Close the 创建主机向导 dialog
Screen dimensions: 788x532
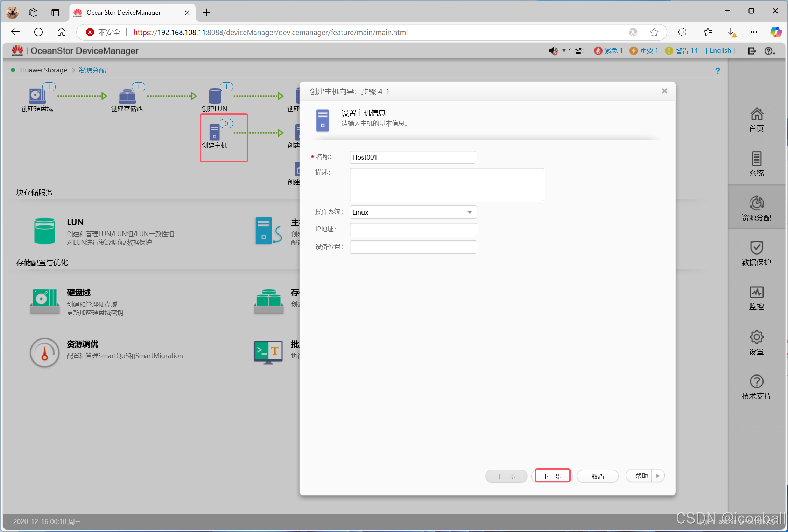click(664, 91)
